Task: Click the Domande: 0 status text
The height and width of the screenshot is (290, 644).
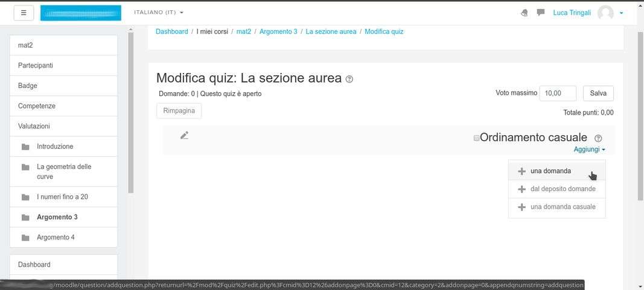Action: point(177,93)
